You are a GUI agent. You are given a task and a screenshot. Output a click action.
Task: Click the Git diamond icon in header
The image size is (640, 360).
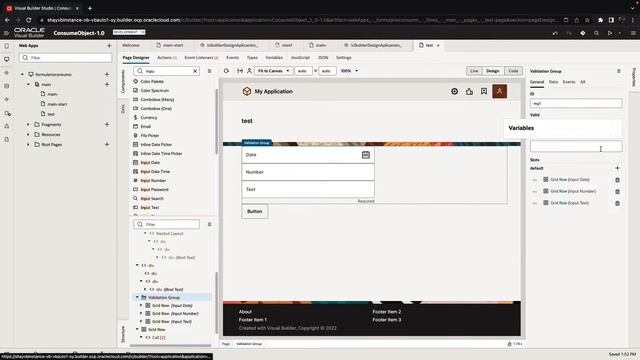[583, 33]
